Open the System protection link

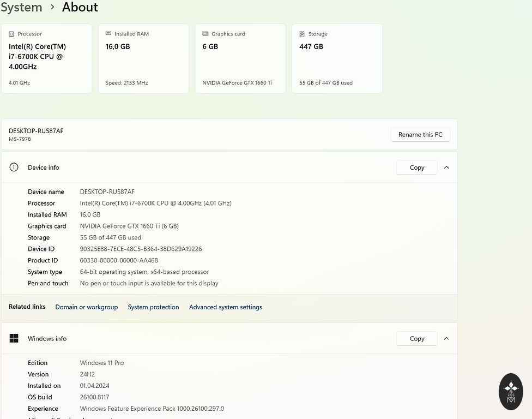pos(153,307)
